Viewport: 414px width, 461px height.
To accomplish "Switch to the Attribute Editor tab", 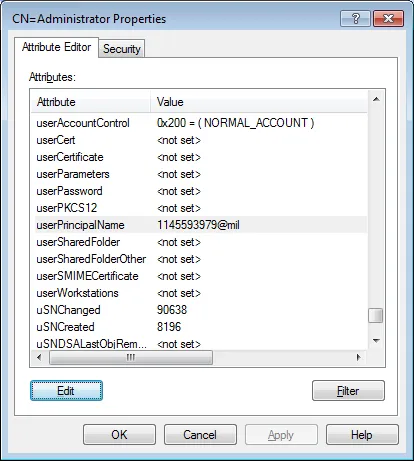I will pos(56,47).
